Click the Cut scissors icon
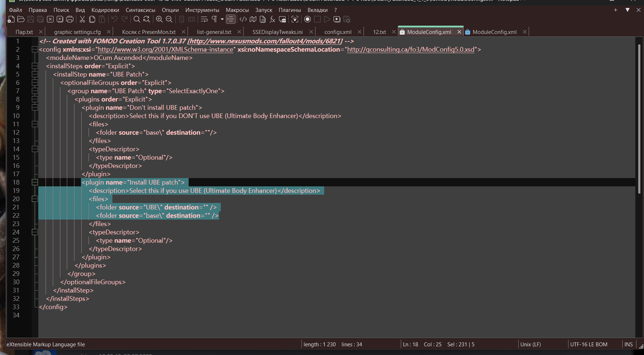644x355 pixels. click(x=82, y=20)
